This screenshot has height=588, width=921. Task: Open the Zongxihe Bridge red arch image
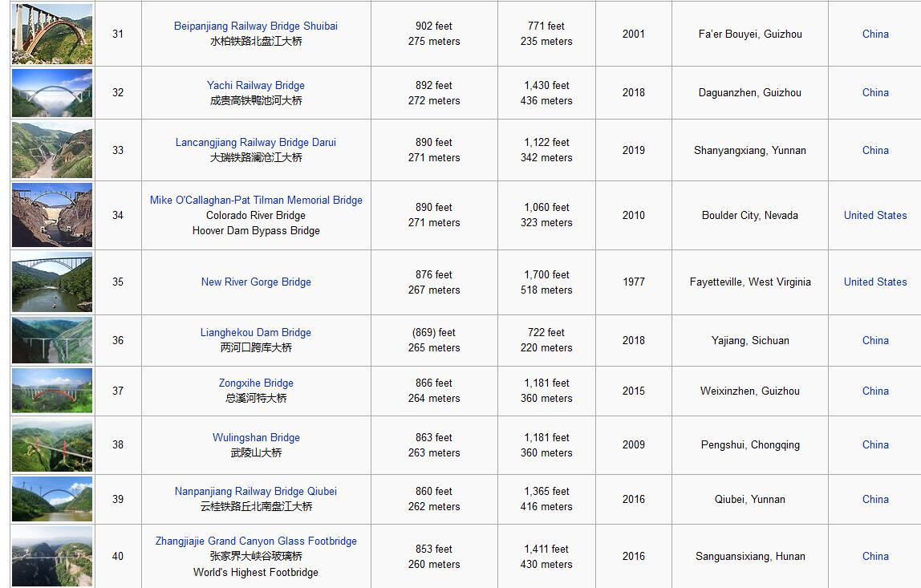point(52,391)
